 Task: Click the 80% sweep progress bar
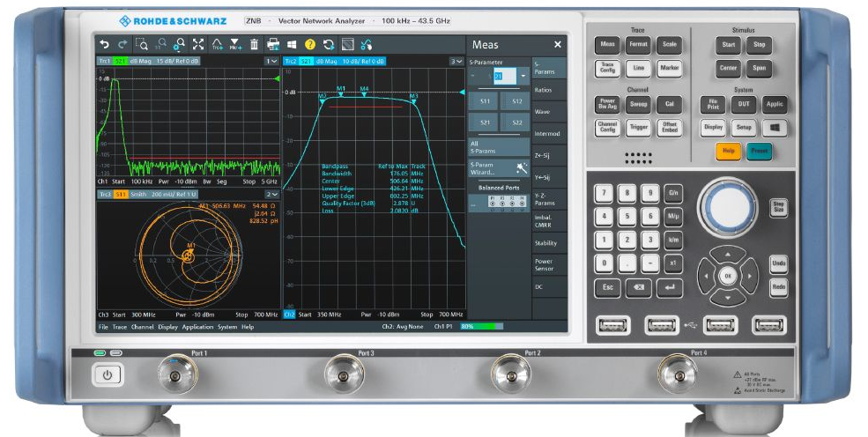coord(482,326)
